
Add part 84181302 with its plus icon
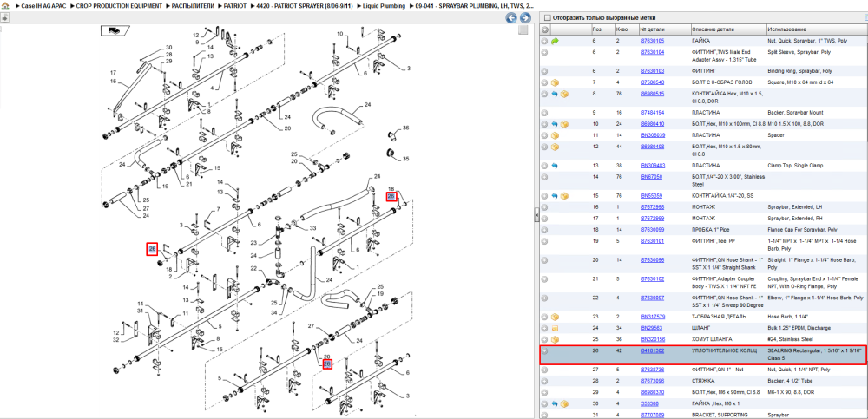tap(545, 351)
